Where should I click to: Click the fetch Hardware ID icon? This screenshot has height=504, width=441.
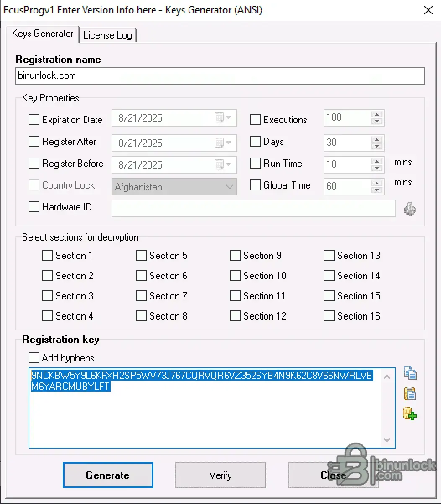(410, 208)
